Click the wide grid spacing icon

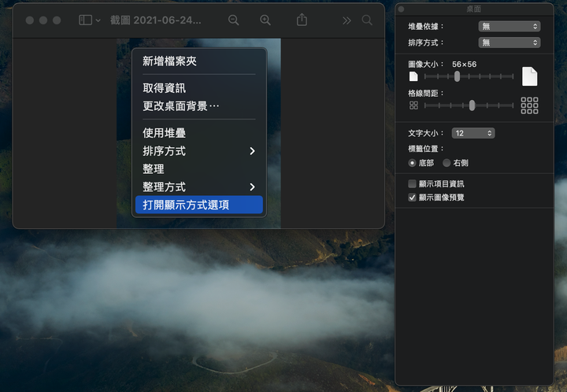click(529, 105)
